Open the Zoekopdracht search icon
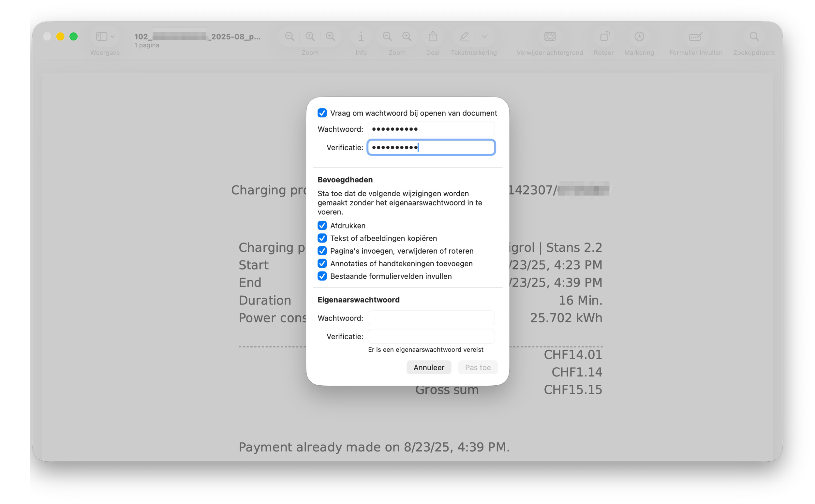815x504 pixels. click(x=754, y=36)
